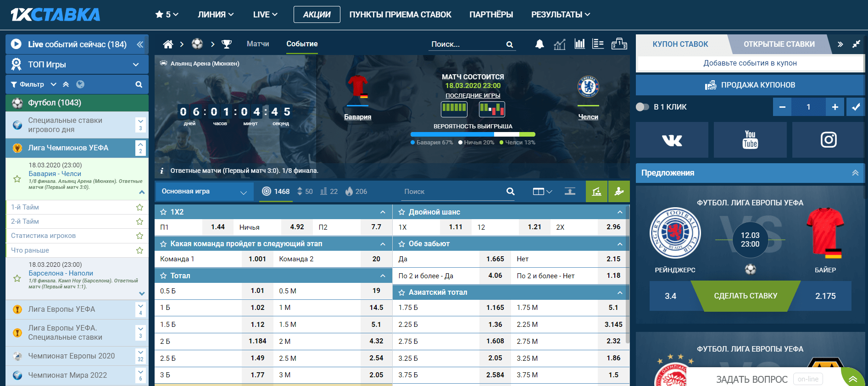Viewport: 868px width, 386px height.
Task: Click the globe icon in filter bar
Action: coord(80,84)
